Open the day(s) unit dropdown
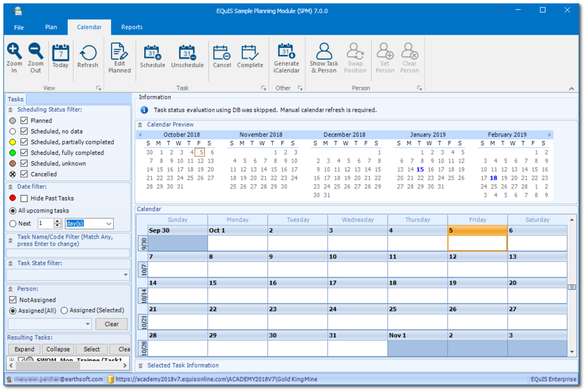This screenshot has height=392, width=586. tap(109, 223)
